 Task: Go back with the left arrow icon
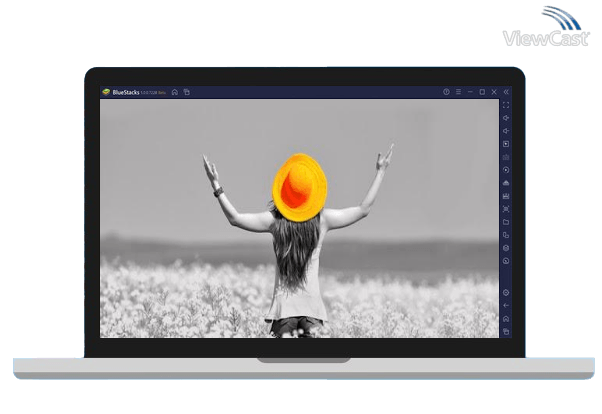pyautogui.click(x=506, y=306)
